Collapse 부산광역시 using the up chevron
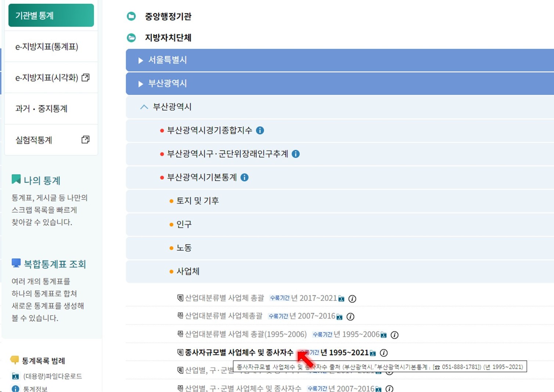This screenshot has width=554, height=392. pyautogui.click(x=144, y=107)
